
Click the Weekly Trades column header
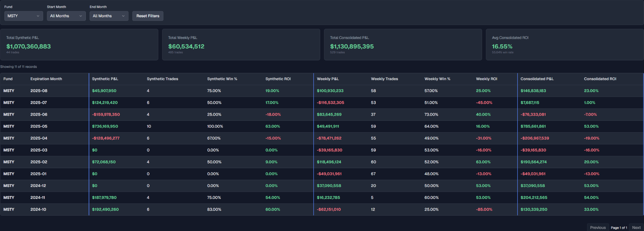[384, 79]
